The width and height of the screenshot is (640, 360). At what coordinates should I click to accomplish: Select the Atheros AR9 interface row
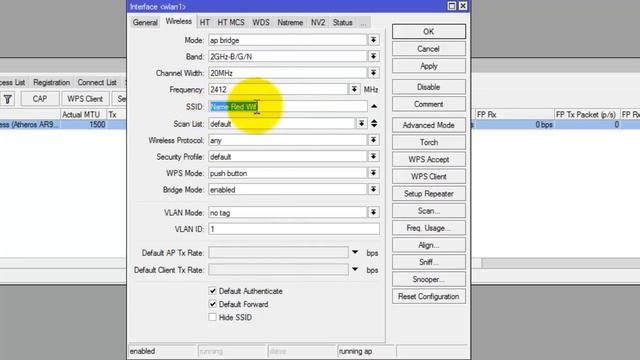pos(63,124)
